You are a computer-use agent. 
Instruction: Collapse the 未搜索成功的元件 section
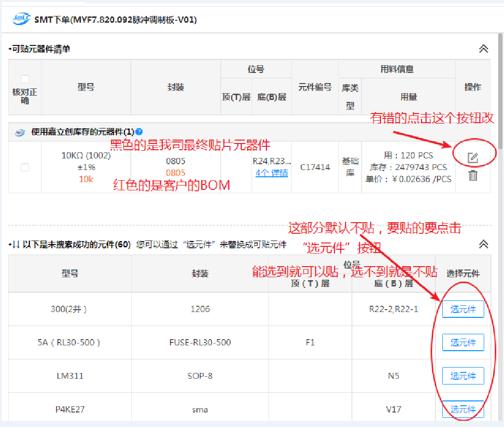click(483, 244)
